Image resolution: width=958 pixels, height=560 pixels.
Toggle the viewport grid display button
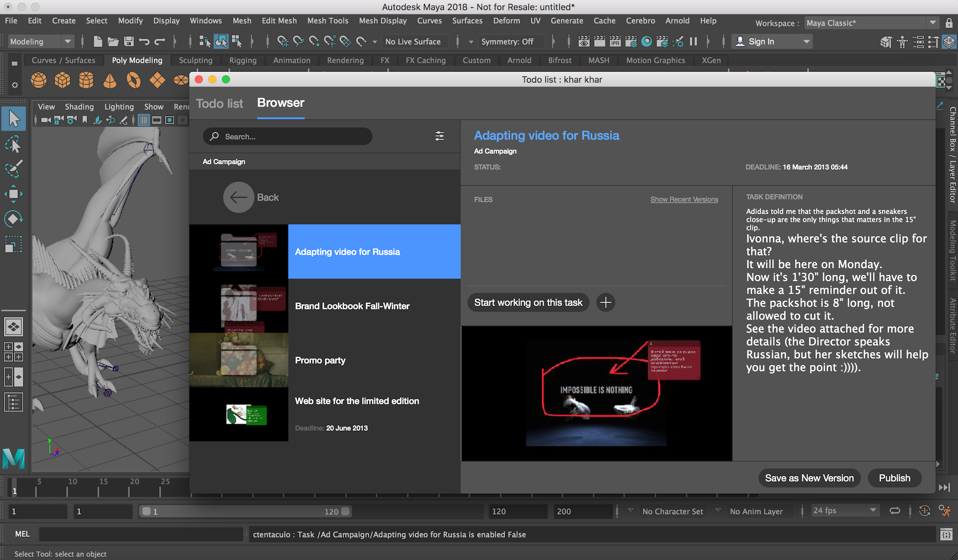144,120
